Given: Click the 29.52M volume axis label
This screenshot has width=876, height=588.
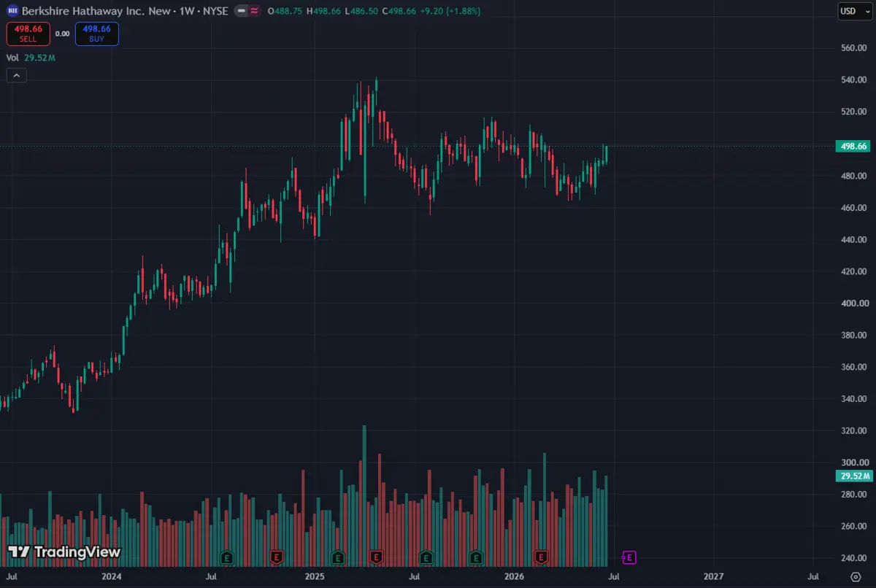Looking at the screenshot, I should (853, 476).
